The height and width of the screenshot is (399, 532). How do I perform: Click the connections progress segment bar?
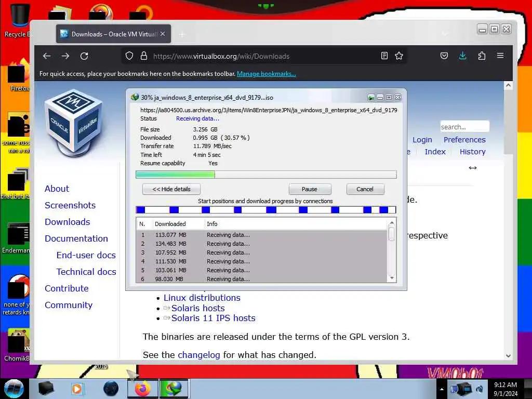[265, 210]
